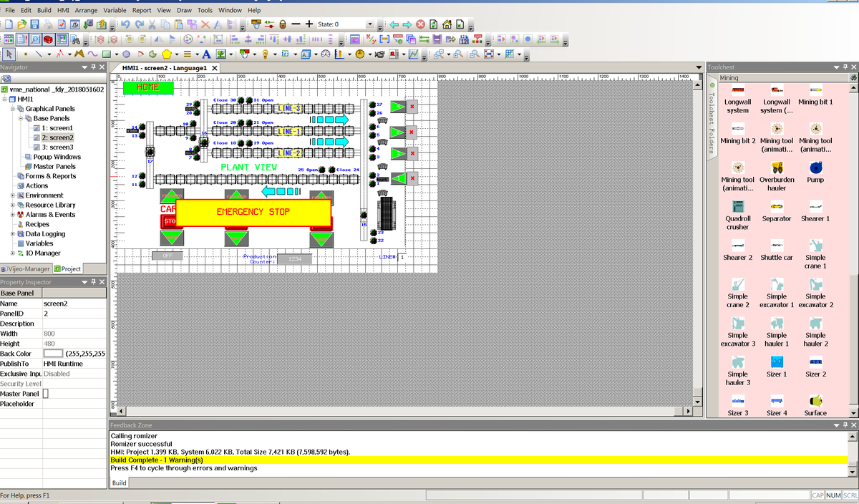Open the polygon tool dropdown arrow
This screenshot has height=504, width=859.
pyautogui.click(x=177, y=54)
